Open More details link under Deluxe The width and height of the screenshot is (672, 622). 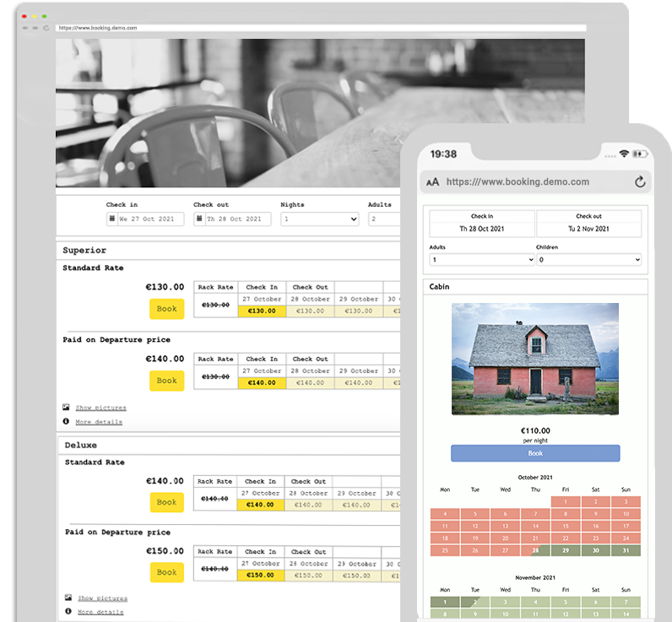(100, 612)
